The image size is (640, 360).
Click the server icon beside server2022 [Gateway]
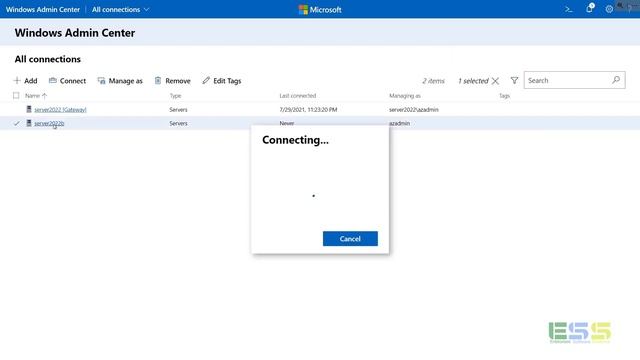click(x=29, y=109)
